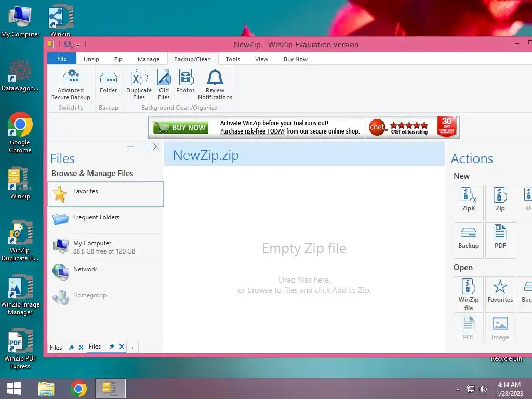Click the Folder backup ribbon icon
The image size is (532, 399).
pos(108,82)
